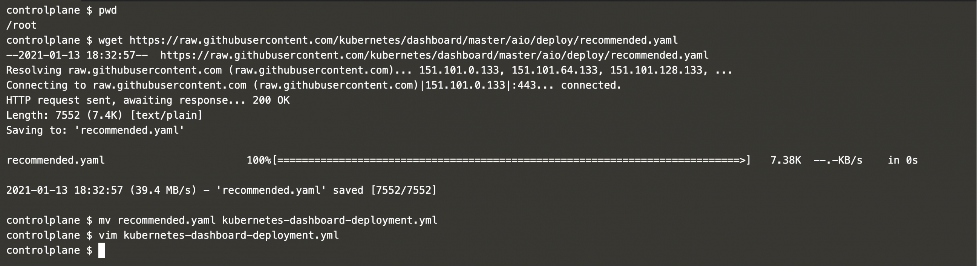This screenshot has height=266, width=980.
Task: Click the '(39.4 MB/s)' speed text
Action: (x=163, y=190)
